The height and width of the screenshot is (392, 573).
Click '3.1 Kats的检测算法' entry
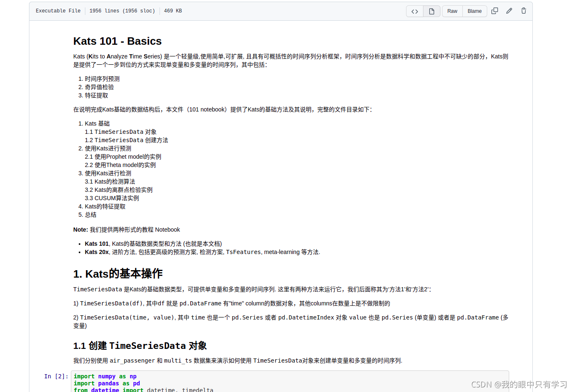click(110, 181)
